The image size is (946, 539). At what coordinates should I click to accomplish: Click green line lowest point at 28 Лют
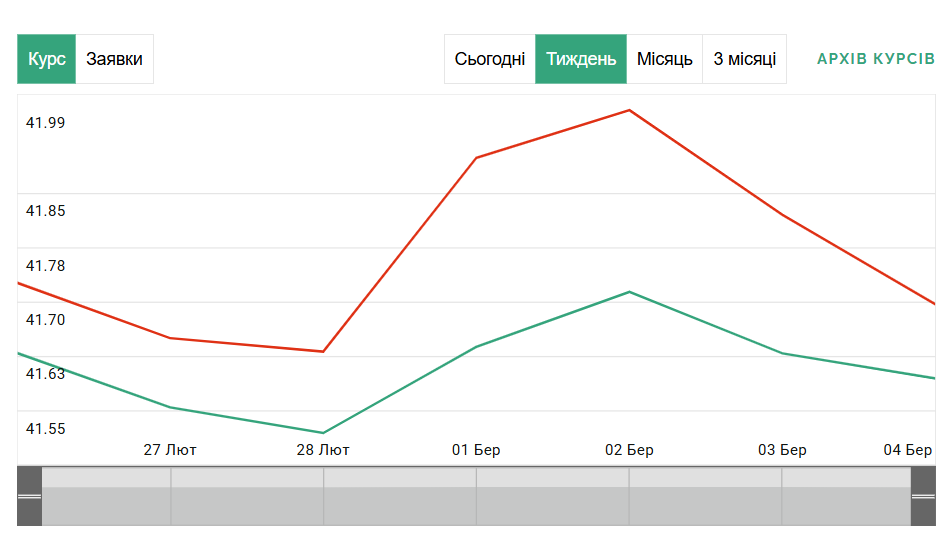pyautogui.click(x=323, y=433)
